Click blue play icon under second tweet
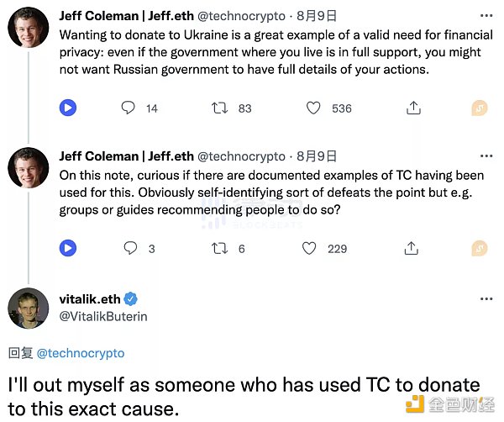Viewport: 504px width, 422px height. (x=68, y=248)
